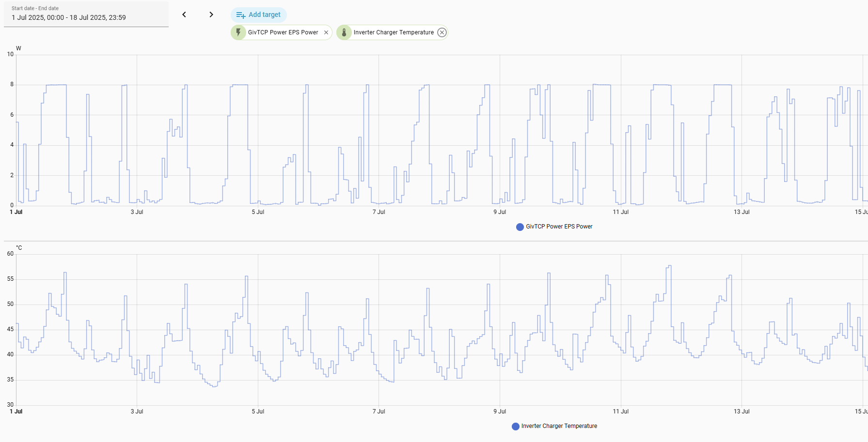This screenshot has height=442, width=868.
Task: Toggle Inverter Charger Temperature legend series
Action: (x=559, y=426)
